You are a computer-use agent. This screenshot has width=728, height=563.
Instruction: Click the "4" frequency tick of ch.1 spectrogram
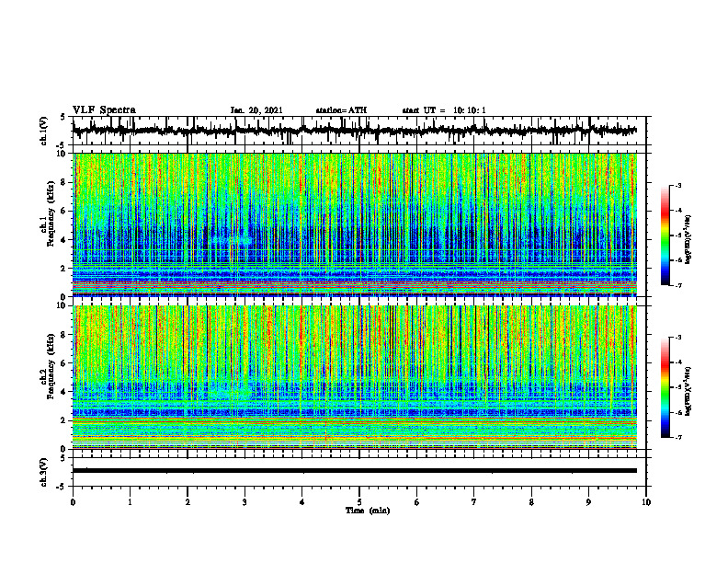point(65,240)
